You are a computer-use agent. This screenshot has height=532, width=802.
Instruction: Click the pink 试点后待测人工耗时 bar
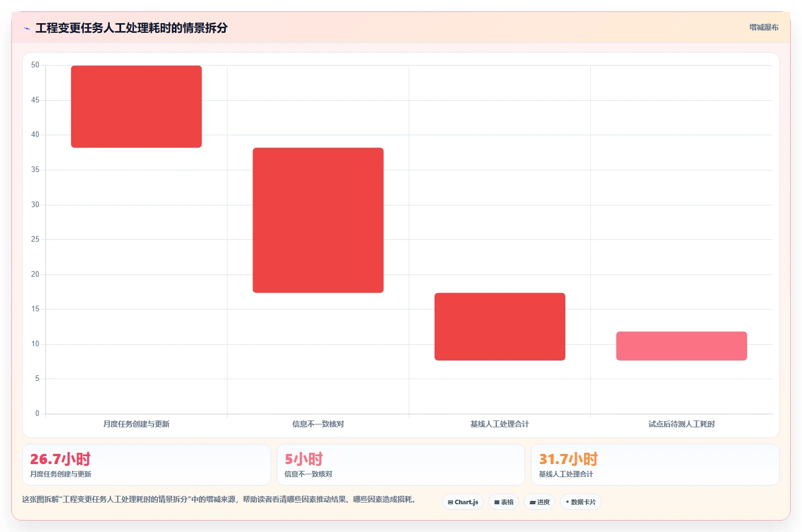click(x=681, y=346)
